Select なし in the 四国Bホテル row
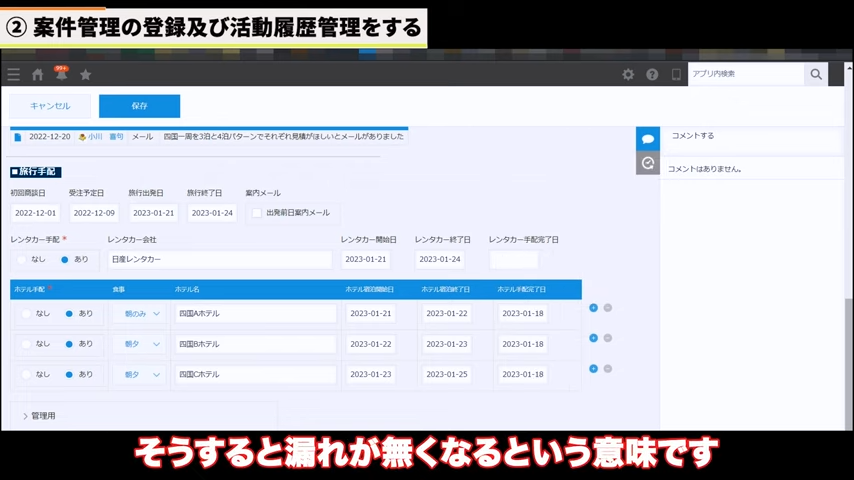Screen dimensions: 854x480 point(26,344)
